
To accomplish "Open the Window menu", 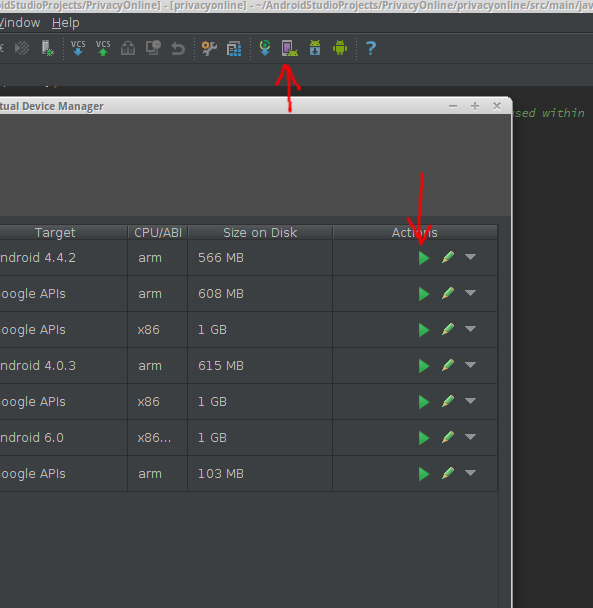I will pos(20,23).
